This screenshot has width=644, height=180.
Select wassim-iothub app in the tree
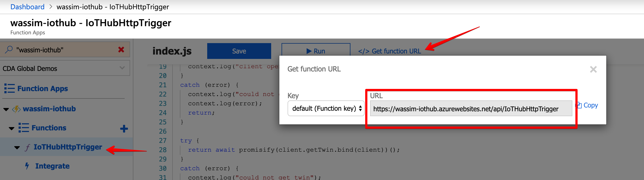click(x=49, y=109)
